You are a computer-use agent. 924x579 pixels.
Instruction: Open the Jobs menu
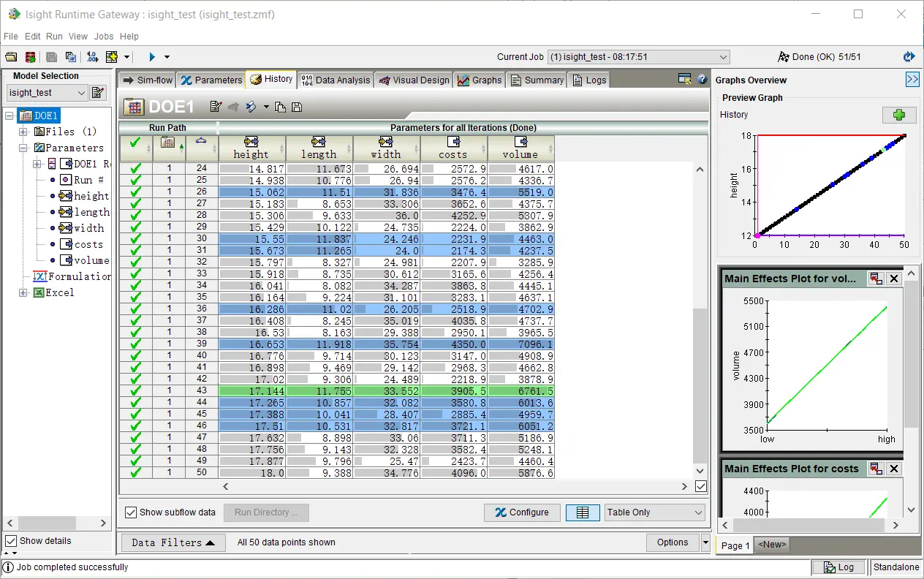pos(103,36)
